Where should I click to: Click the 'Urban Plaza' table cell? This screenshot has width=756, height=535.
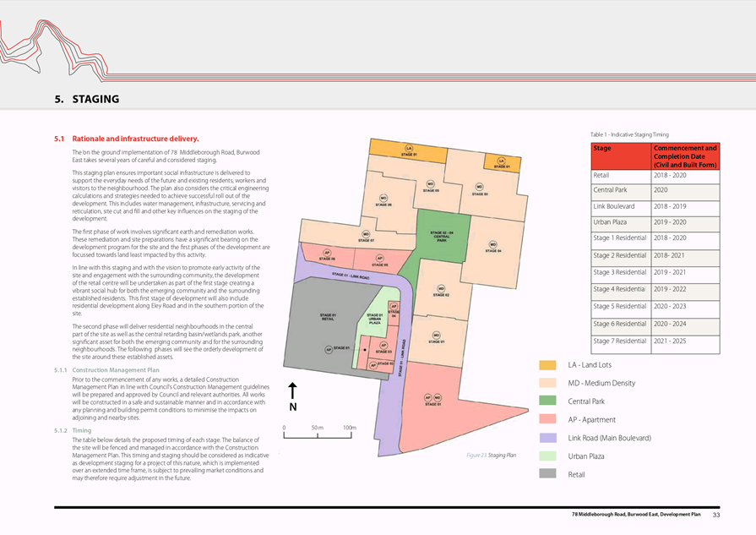point(622,224)
